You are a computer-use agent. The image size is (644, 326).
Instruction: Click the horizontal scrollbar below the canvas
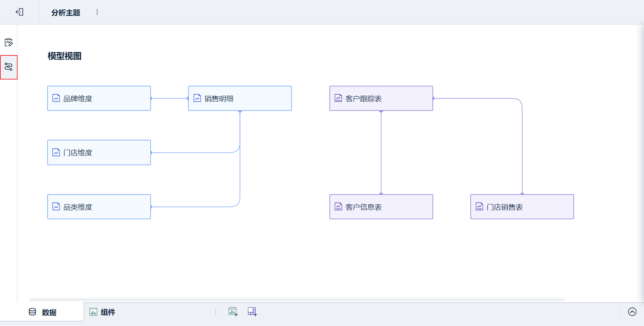tap(297, 299)
